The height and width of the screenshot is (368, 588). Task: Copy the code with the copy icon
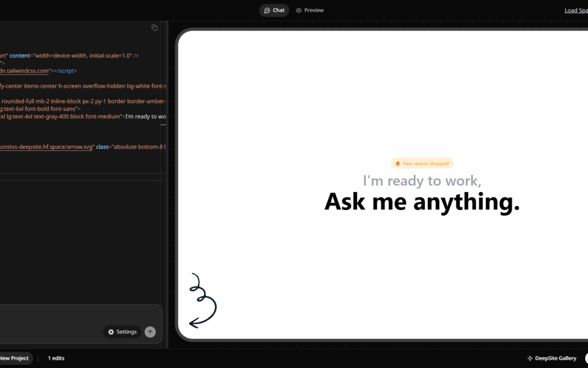tap(155, 27)
